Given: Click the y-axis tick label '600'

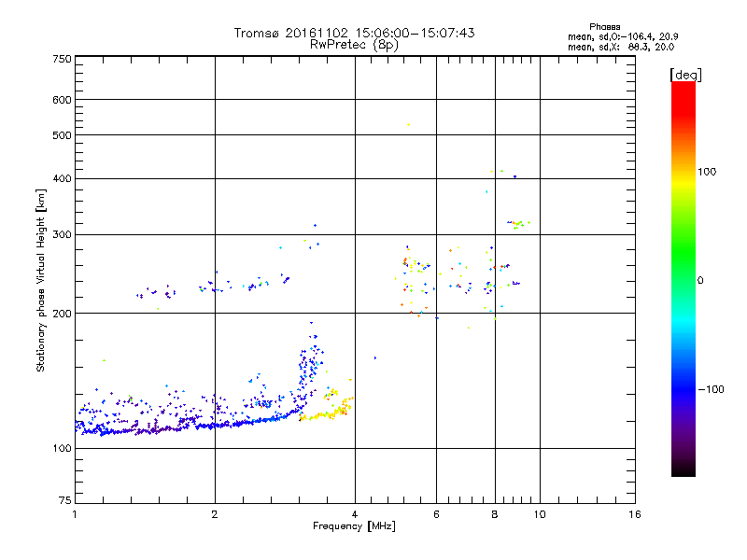Looking at the screenshot, I should pos(62,100).
